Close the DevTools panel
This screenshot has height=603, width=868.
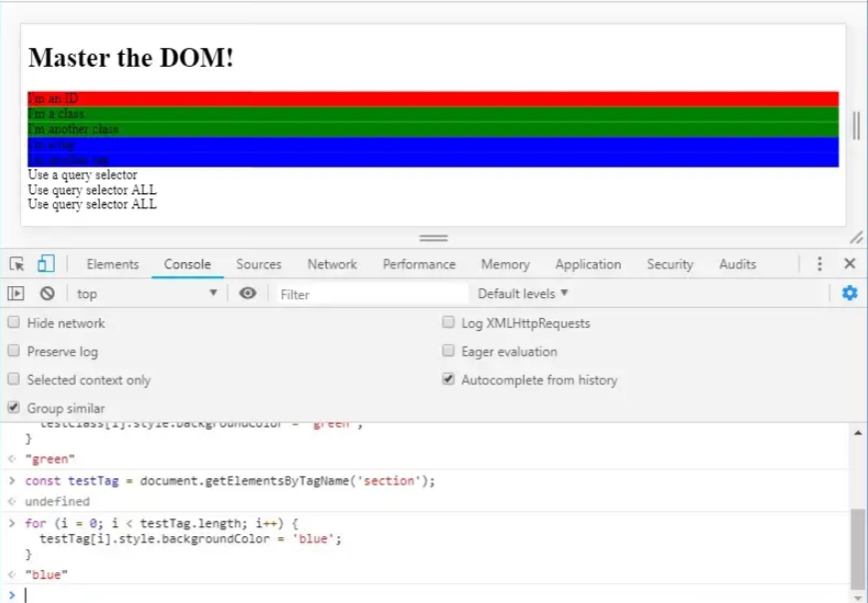[x=849, y=264]
